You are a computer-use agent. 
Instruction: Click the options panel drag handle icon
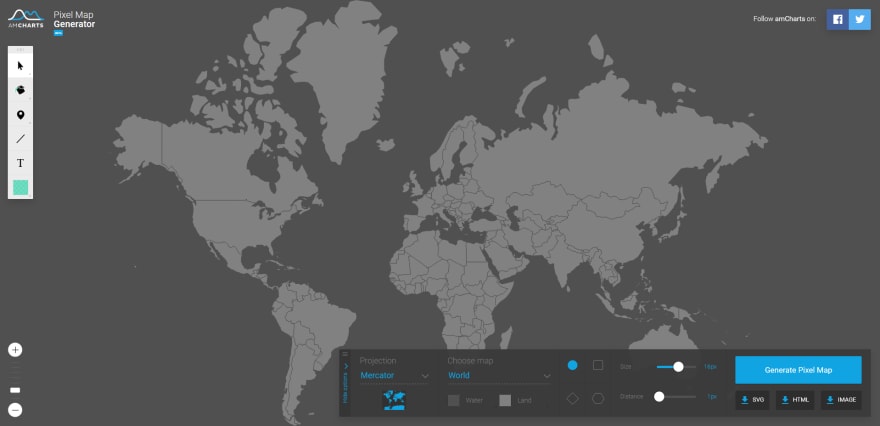345,354
